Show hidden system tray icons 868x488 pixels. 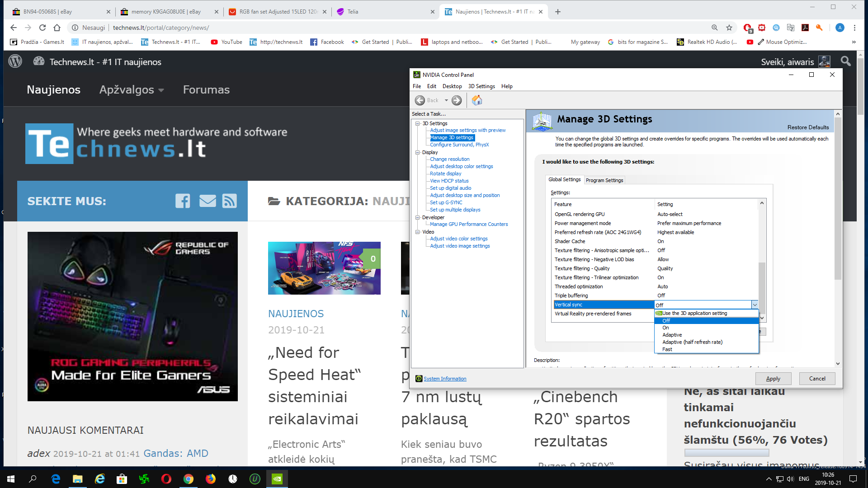769,479
